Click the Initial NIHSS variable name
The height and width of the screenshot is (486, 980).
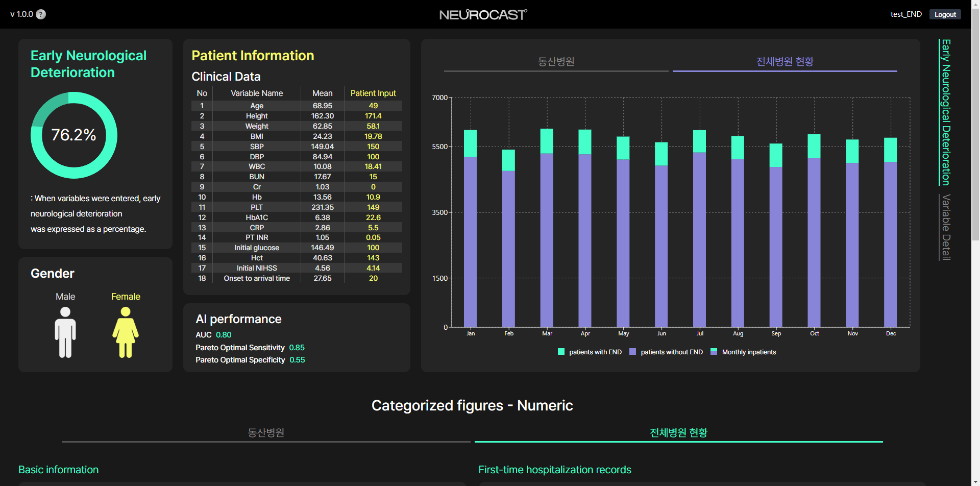pyautogui.click(x=257, y=268)
